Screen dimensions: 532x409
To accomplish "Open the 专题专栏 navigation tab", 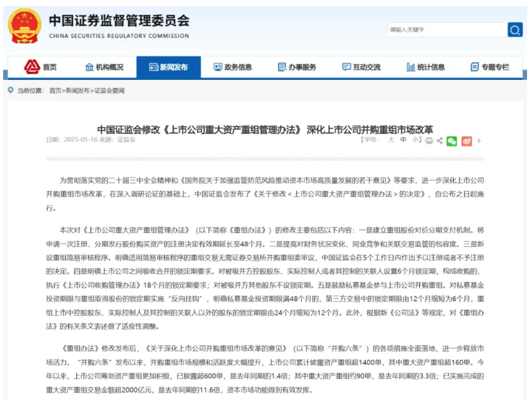I will (x=490, y=67).
